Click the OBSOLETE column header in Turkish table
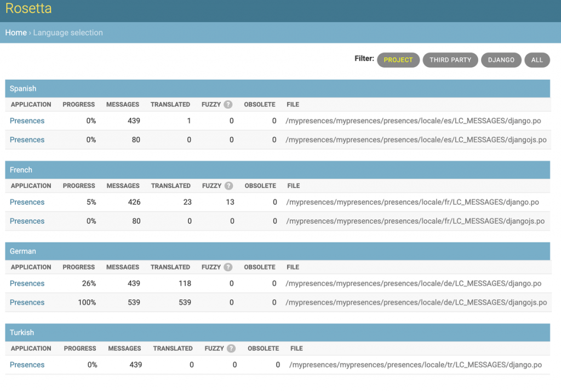Screen dimensions: 561x392 click(x=264, y=348)
